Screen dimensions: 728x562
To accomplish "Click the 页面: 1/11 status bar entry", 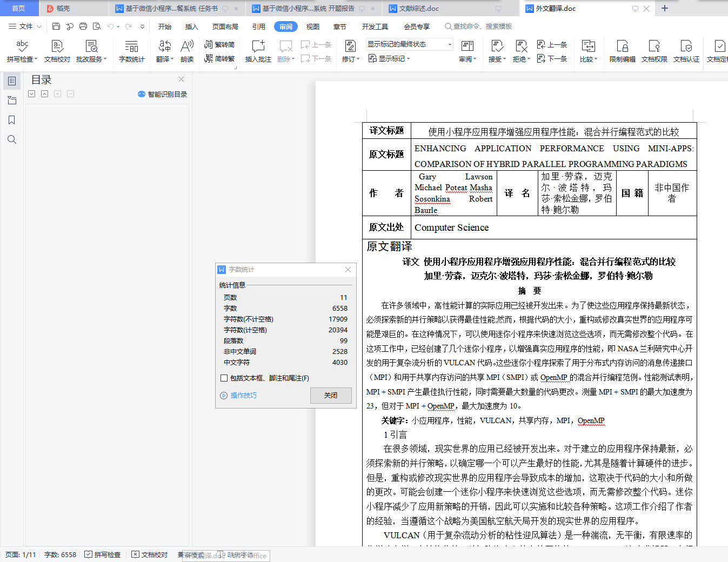I will (21, 554).
